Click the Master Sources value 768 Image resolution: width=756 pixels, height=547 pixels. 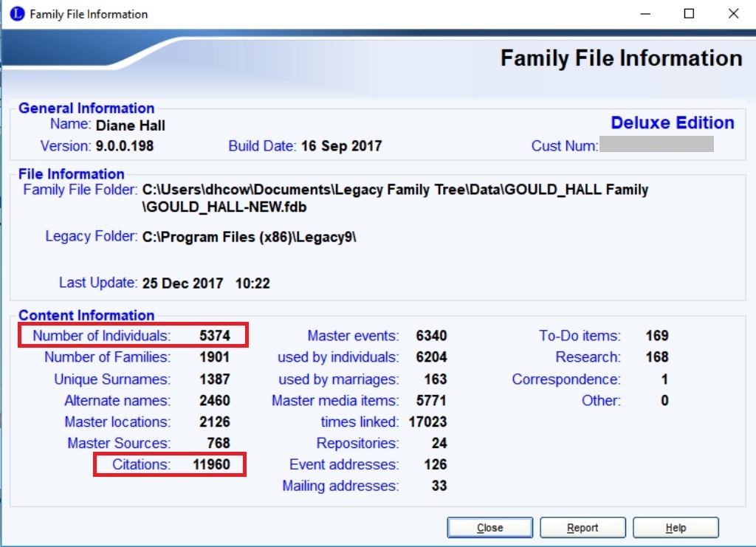pos(219,443)
